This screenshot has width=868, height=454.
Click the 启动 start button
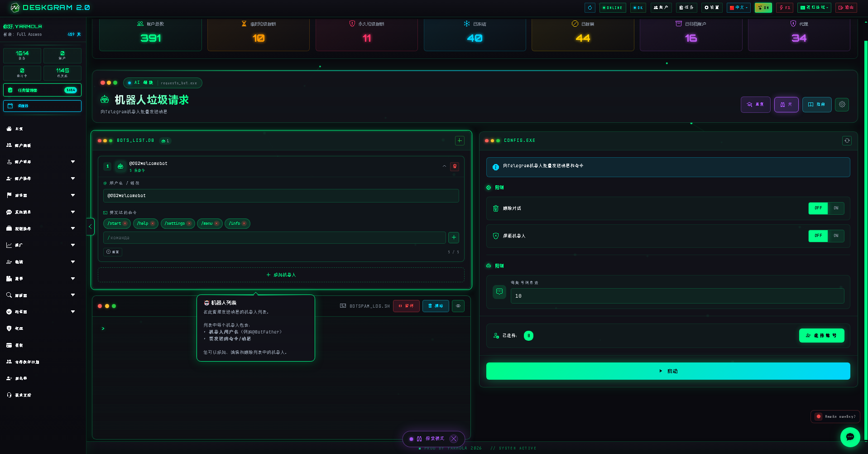click(668, 371)
